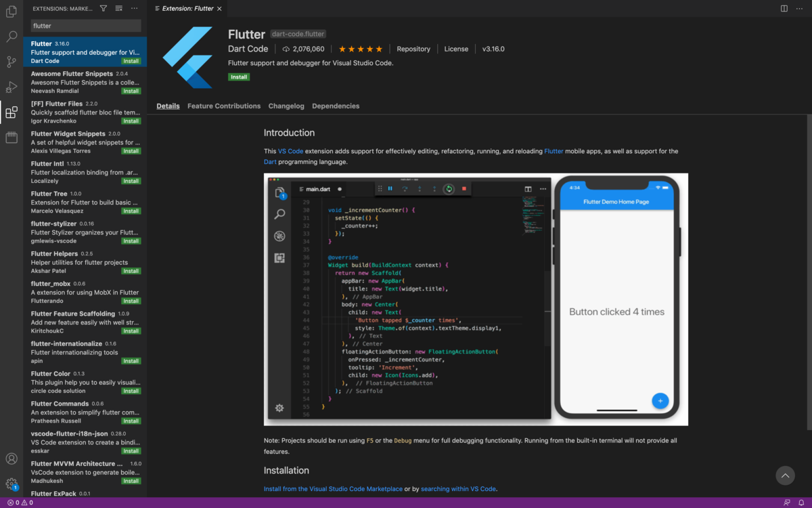Image resolution: width=812 pixels, height=508 pixels.
Task: Open the Dart link in introduction
Action: coord(270,162)
